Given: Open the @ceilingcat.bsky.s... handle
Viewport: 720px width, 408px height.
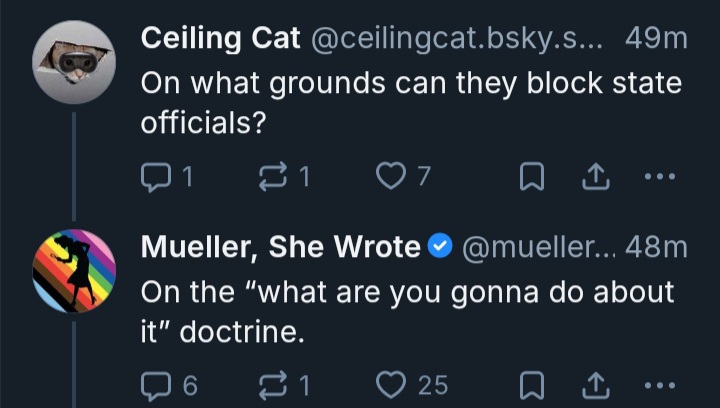Looking at the screenshot, I should pyautogui.click(x=458, y=38).
